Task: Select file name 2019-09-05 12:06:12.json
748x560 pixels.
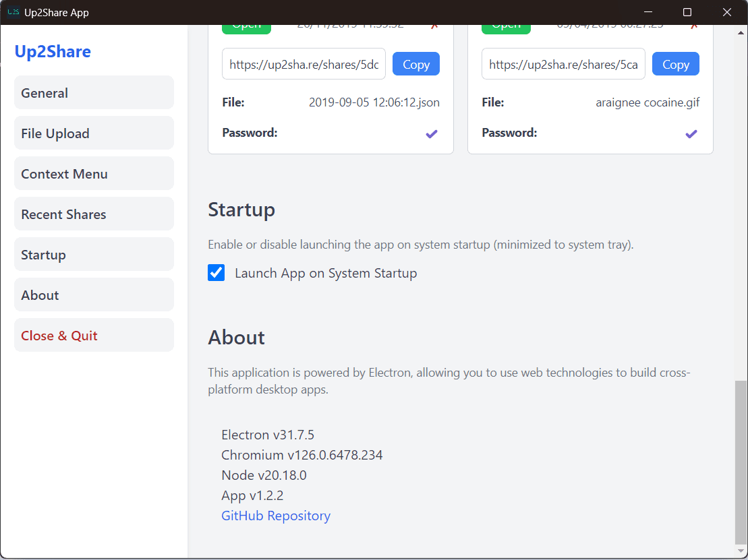Action: (x=374, y=102)
